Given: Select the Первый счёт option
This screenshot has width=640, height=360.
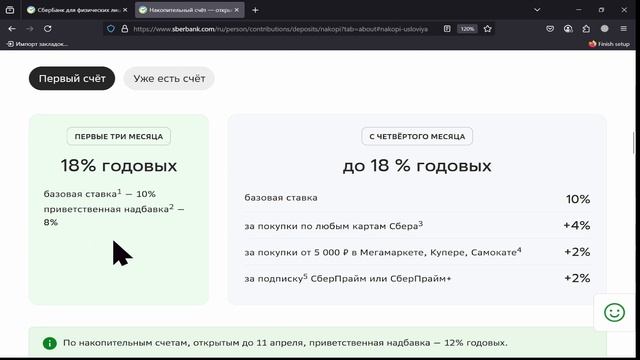Looking at the screenshot, I should tap(72, 78).
